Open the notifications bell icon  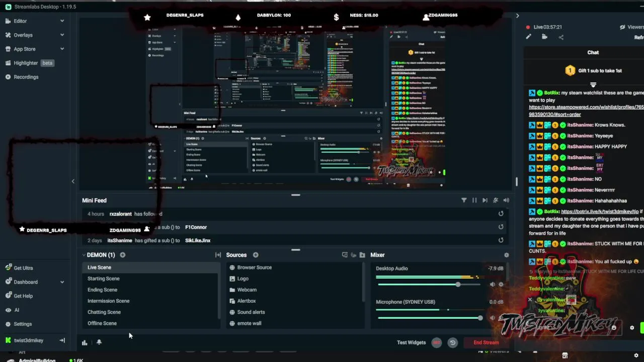(99, 342)
